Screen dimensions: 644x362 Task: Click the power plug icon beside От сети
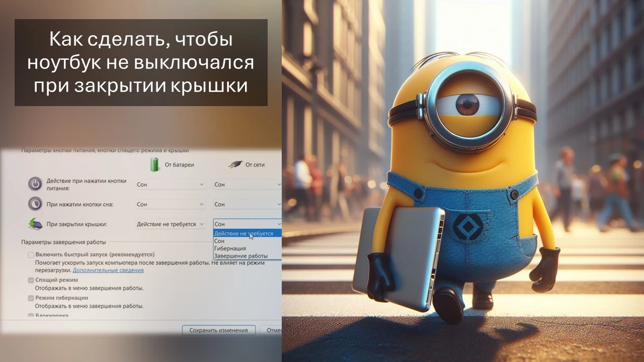click(235, 164)
